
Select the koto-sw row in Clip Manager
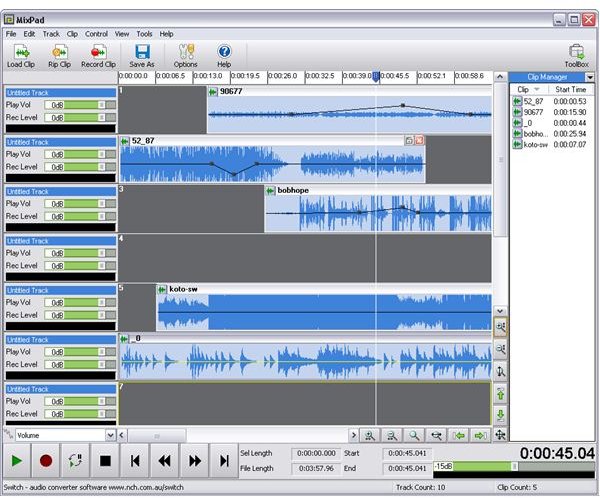(551, 144)
